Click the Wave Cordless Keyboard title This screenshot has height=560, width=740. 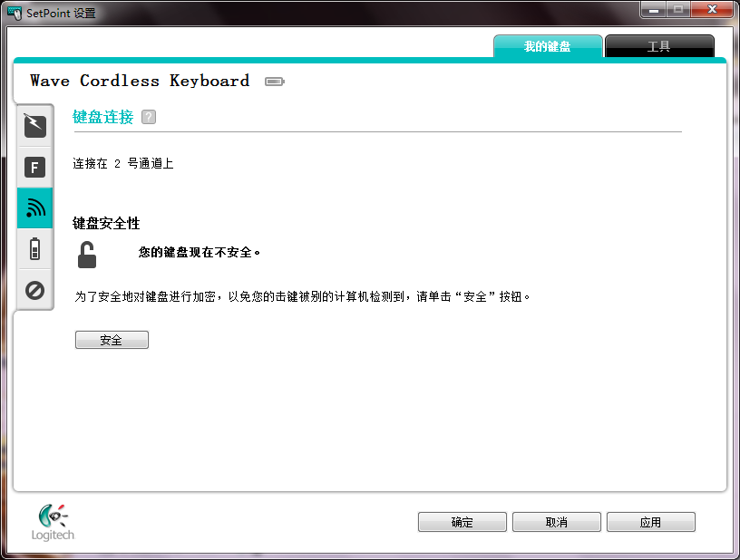140,81
